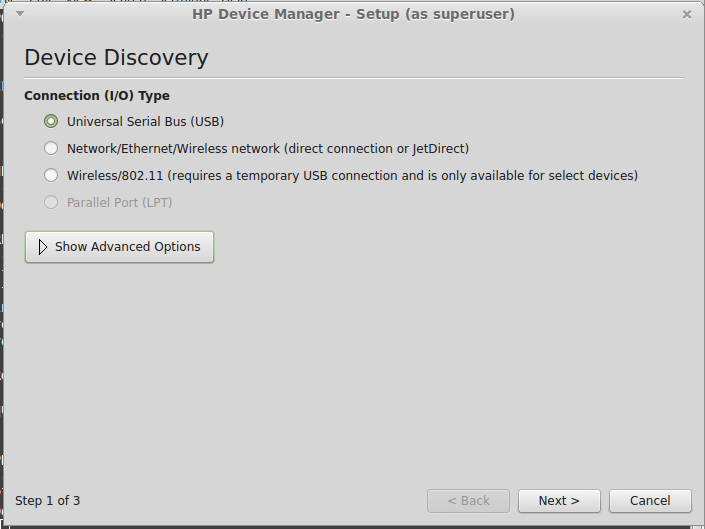Expand the triangle beside Show Advanced Options

click(43, 247)
